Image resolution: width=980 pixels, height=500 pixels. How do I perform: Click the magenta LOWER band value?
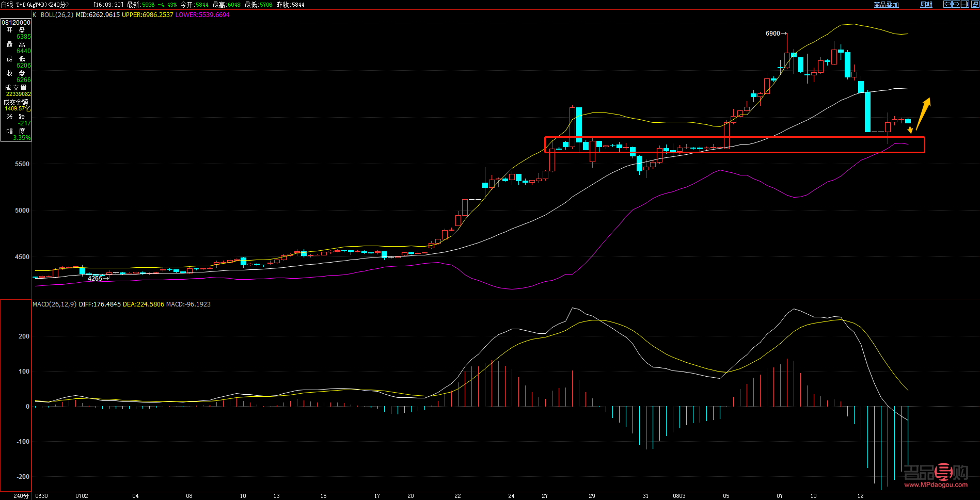202,15
